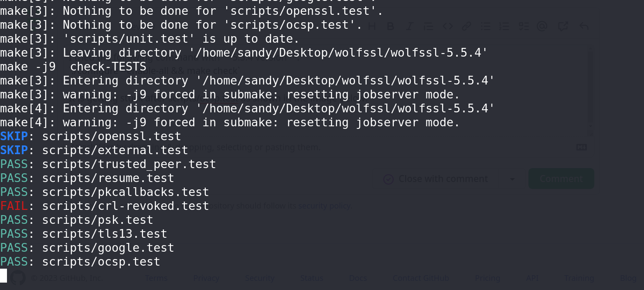Viewport: 644px width, 290px height.
Task: Submit the Comment
Action: tap(561, 179)
